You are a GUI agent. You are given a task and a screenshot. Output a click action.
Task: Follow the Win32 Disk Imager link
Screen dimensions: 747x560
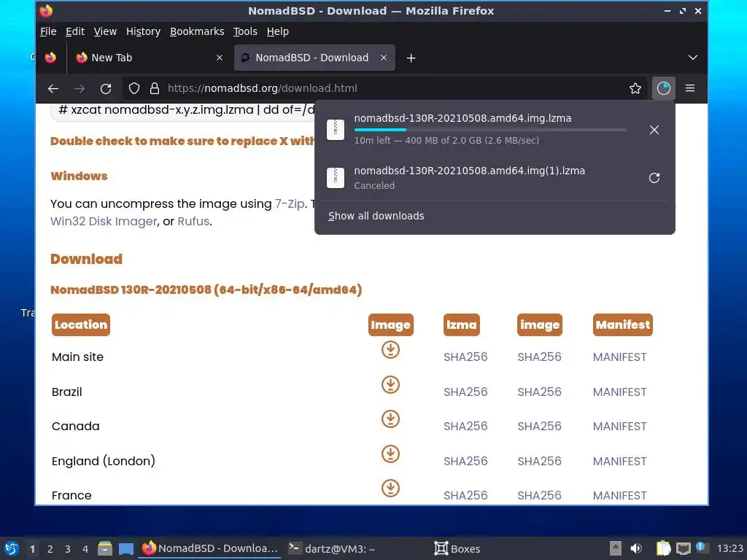click(x=104, y=222)
